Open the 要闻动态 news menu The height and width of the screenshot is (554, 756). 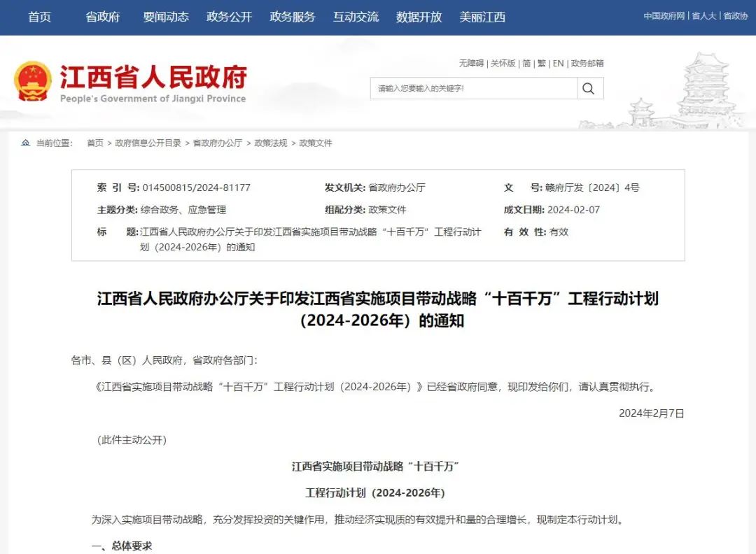(165, 17)
